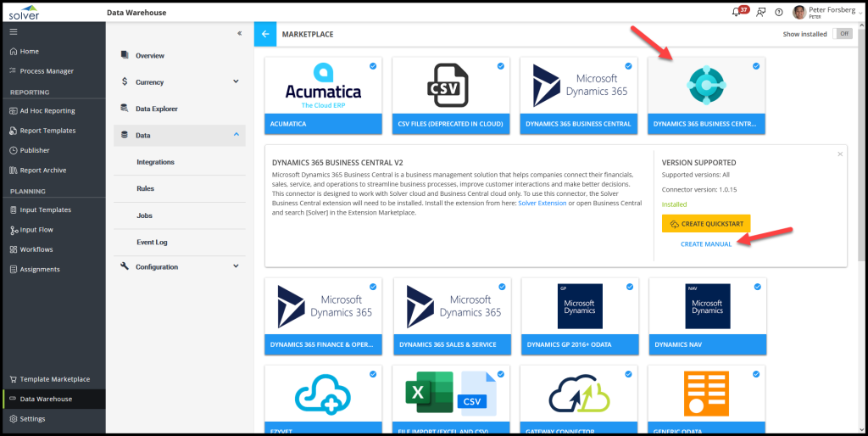Open Settings in the left sidebar
The height and width of the screenshot is (436, 868).
pos(32,418)
